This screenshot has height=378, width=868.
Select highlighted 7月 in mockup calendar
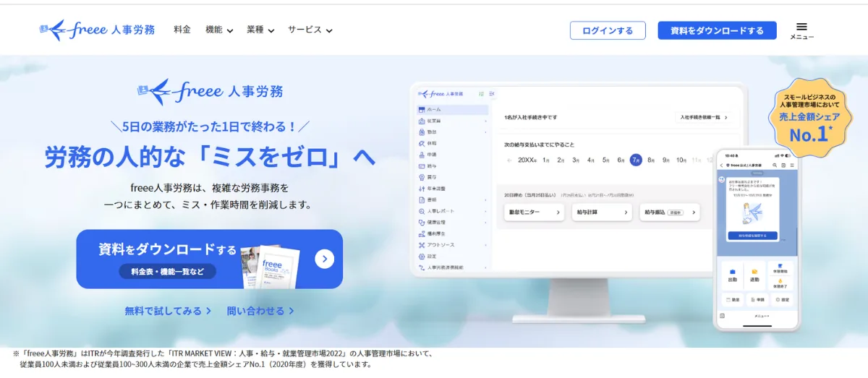(x=636, y=160)
